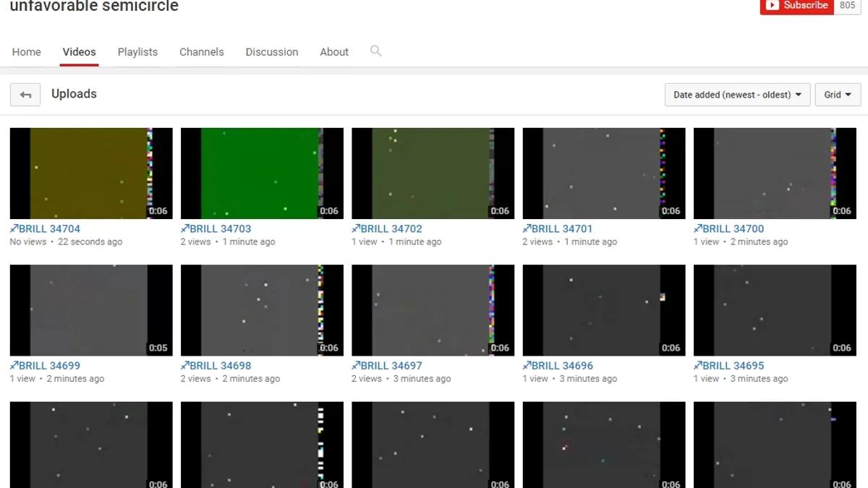This screenshot has width=868, height=488.
Task: Open the yellow-brown BRILL 34704 thumbnail
Action: [91, 174]
